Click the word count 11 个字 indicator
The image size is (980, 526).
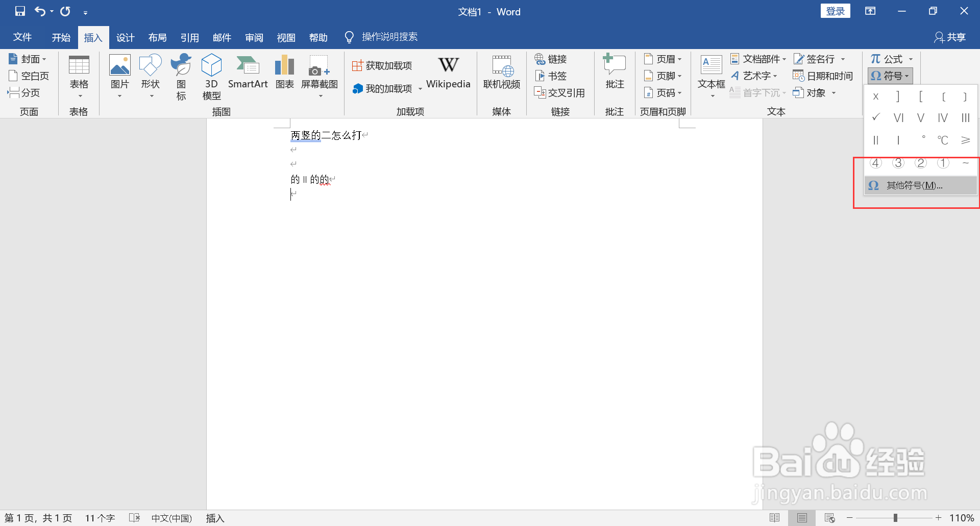100,517
